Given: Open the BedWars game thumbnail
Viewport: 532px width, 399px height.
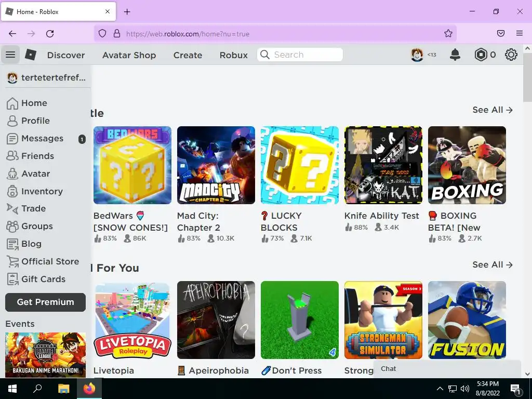Looking at the screenshot, I should [x=132, y=165].
